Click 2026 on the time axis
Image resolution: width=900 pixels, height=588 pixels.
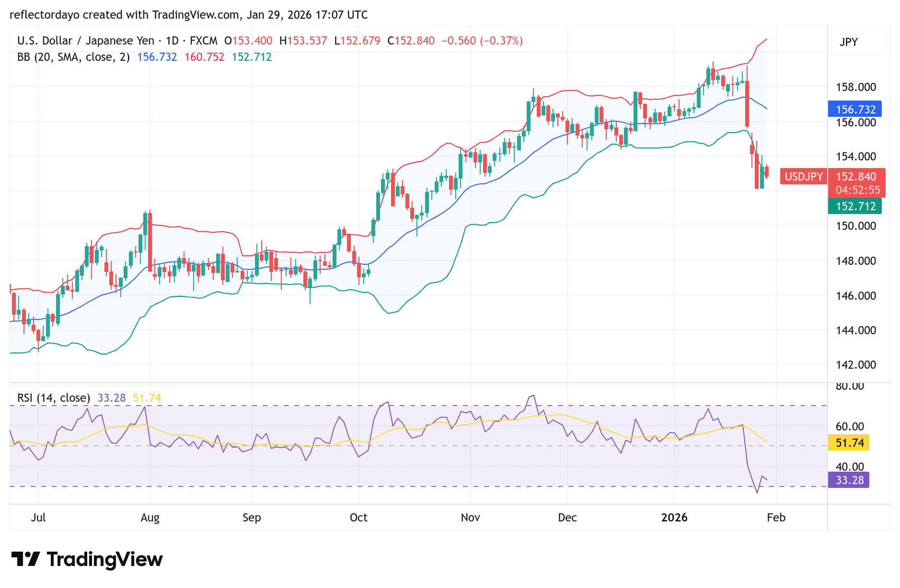[675, 518]
